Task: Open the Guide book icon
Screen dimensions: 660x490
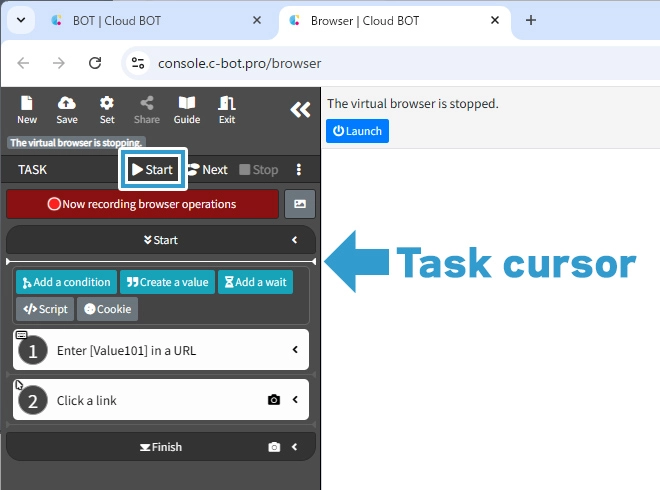Action: pyautogui.click(x=187, y=109)
